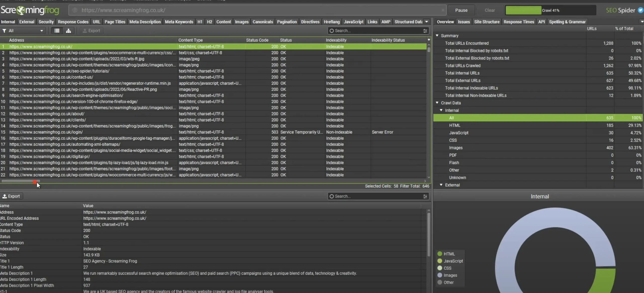Screen dimensions: 644x293
Task: Expand the External section in summary
Action: pyautogui.click(x=441, y=185)
